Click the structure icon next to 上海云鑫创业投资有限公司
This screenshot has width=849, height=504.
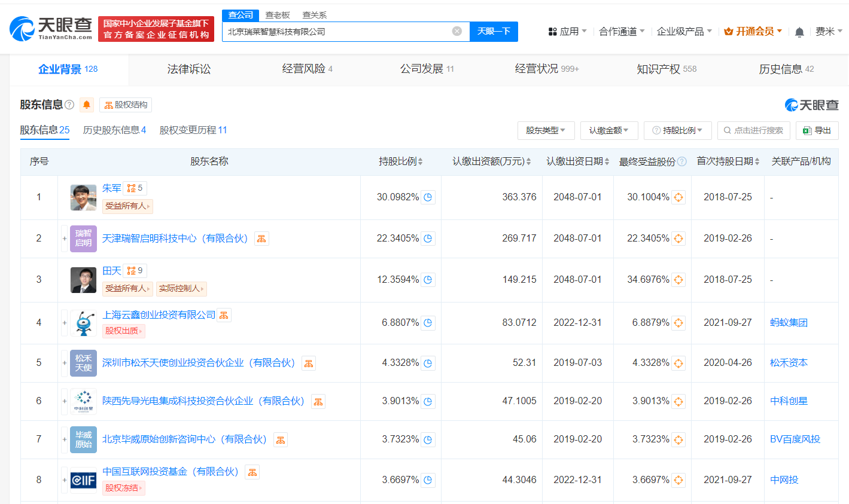pos(224,314)
